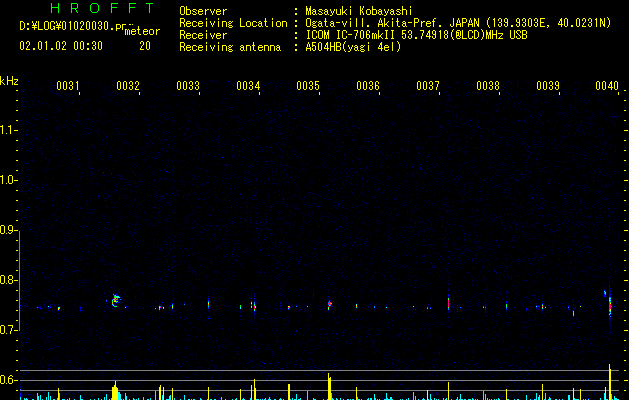Click the 'Receiver' field label
The image size is (629, 400).
(203, 35)
